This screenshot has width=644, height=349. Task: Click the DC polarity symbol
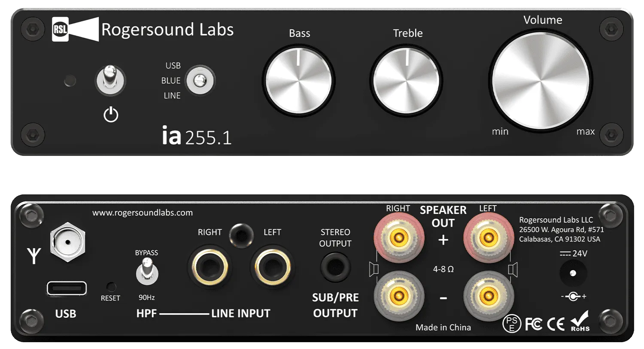pyautogui.click(x=573, y=296)
